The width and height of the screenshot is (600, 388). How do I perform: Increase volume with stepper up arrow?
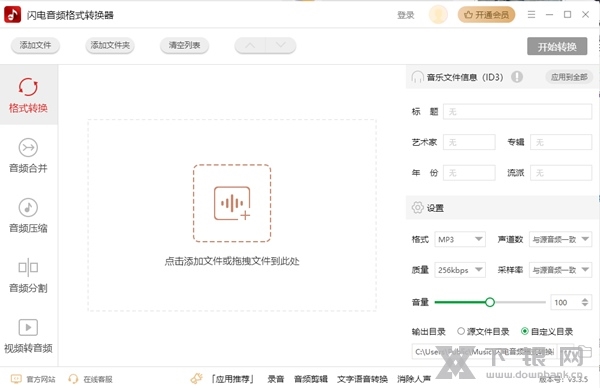pos(585,299)
